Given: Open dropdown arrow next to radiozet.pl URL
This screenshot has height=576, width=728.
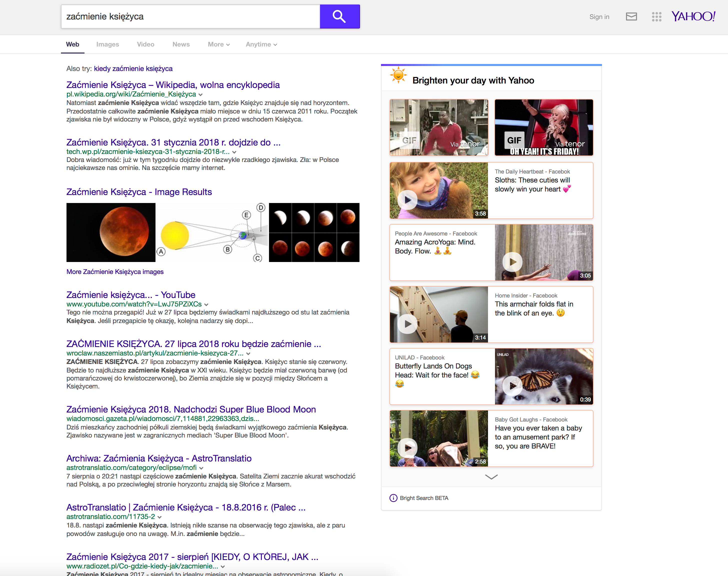Looking at the screenshot, I should pos(222,566).
